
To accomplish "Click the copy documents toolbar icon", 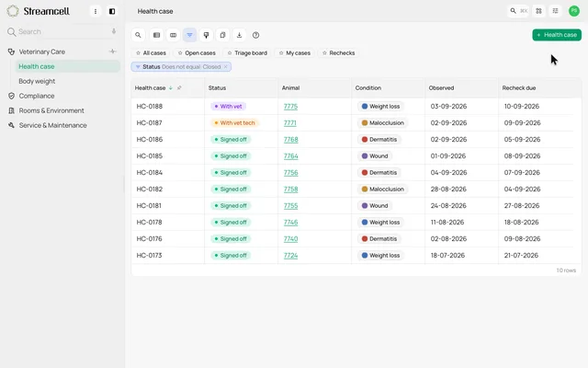I will 222,35.
